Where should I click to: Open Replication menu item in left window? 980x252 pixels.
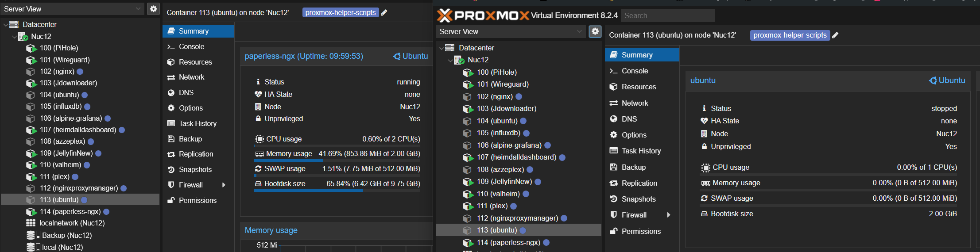(198, 154)
